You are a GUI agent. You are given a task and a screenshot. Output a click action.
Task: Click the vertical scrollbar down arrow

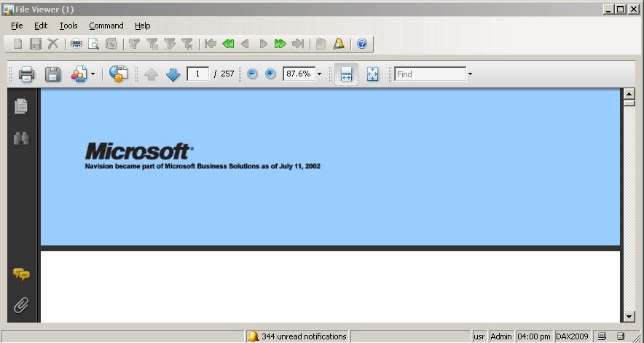pos(629,316)
